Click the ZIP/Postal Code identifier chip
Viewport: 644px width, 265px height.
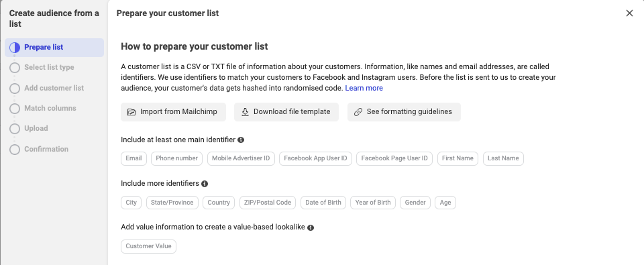[x=268, y=203]
